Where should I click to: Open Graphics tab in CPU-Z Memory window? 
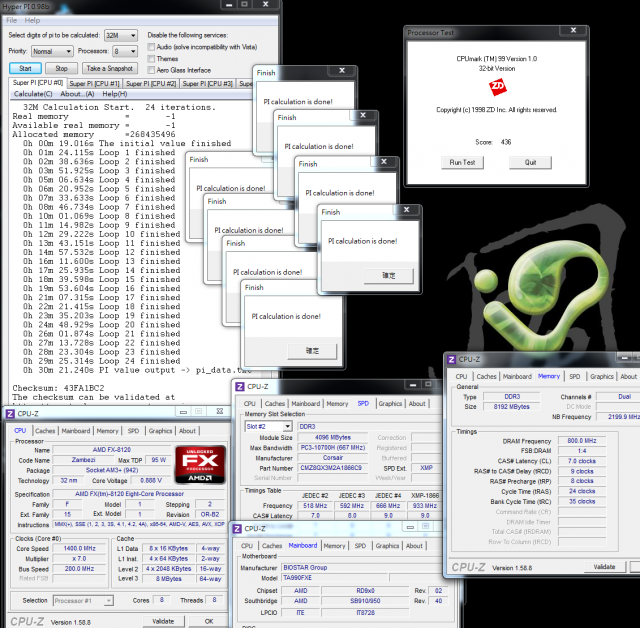click(602, 377)
